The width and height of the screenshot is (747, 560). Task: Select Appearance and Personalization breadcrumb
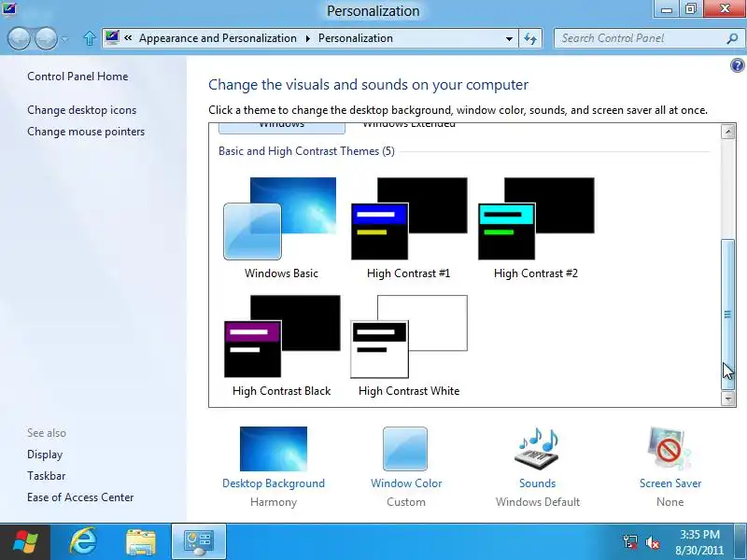pyautogui.click(x=218, y=38)
